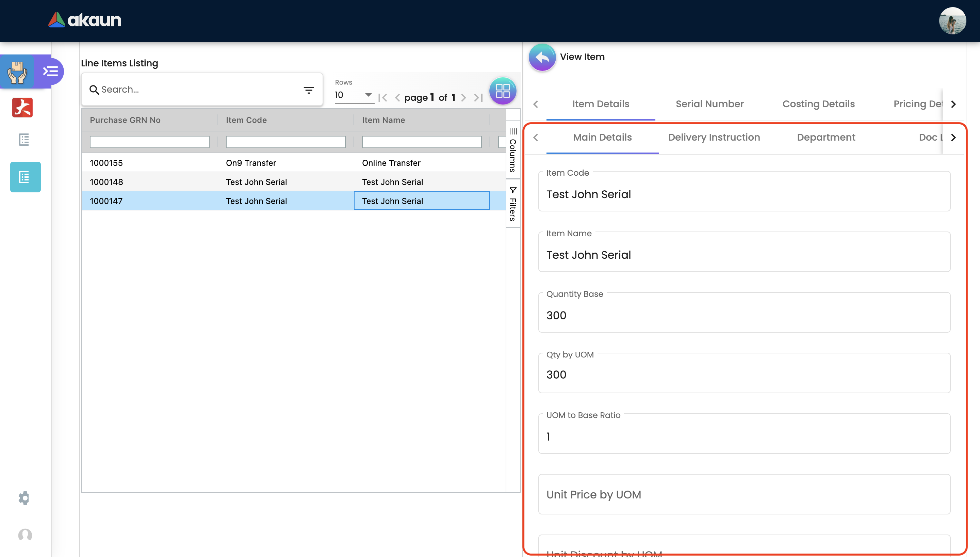
Task: Expand the Columns side panel
Action: pyautogui.click(x=512, y=150)
